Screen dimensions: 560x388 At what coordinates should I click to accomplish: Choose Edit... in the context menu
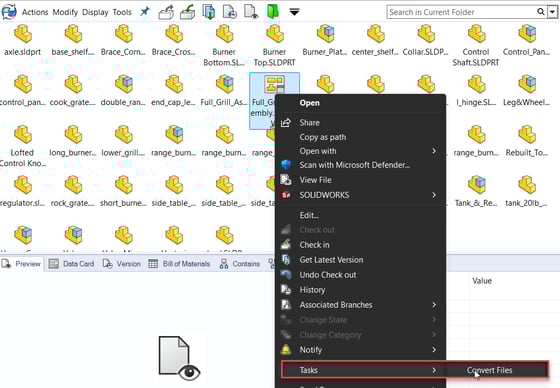tap(361, 215)
